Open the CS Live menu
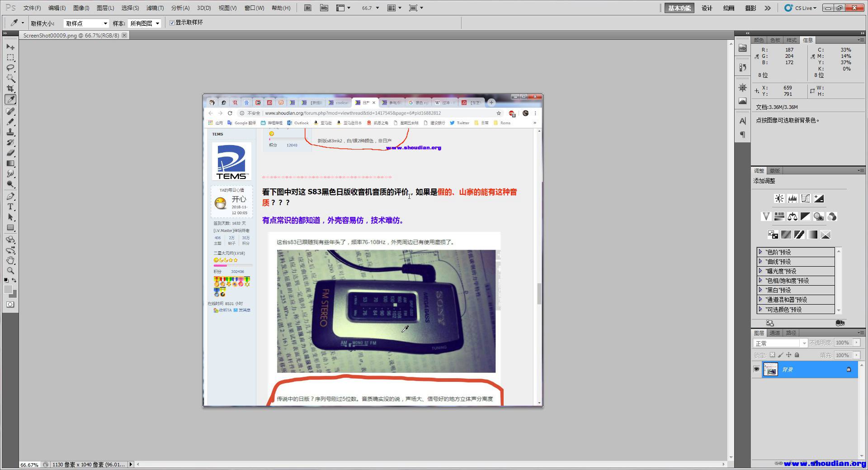 (x=800, y=8)
